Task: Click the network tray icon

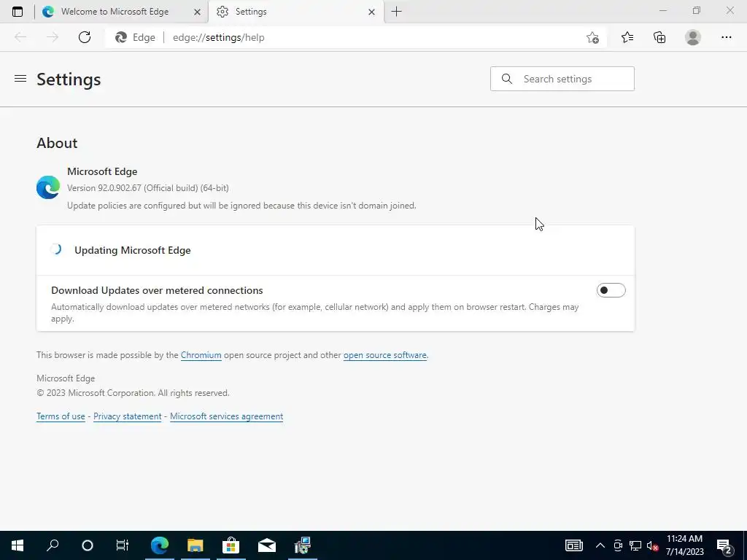Action: [635, 545]
